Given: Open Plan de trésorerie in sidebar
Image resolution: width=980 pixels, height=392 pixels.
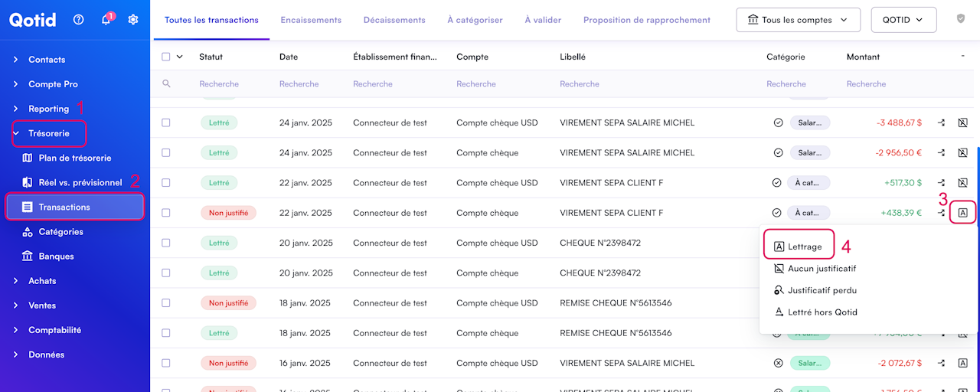Looking at the screenshot, I should point(74,158).
